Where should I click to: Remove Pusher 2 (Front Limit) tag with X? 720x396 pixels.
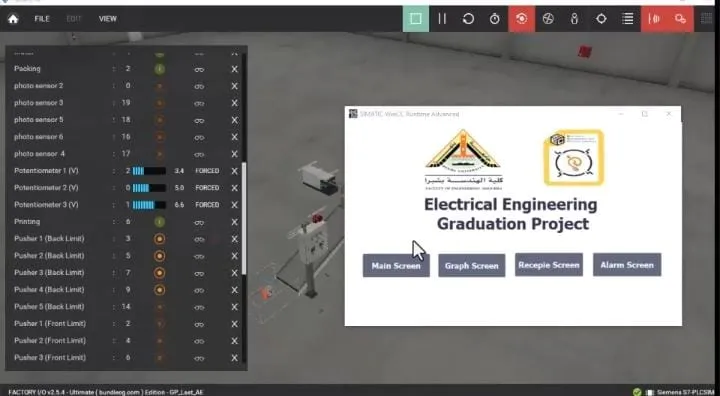point(235,341)
